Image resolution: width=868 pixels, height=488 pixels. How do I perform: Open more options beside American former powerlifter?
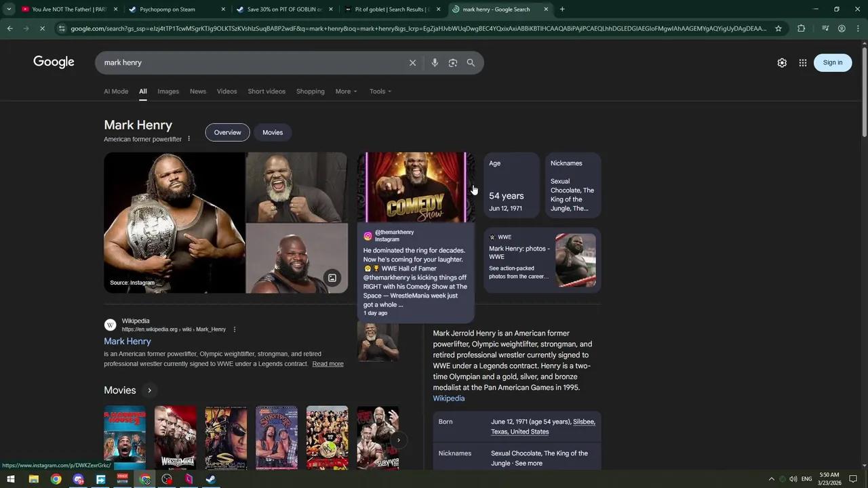[x=189, y=139]
